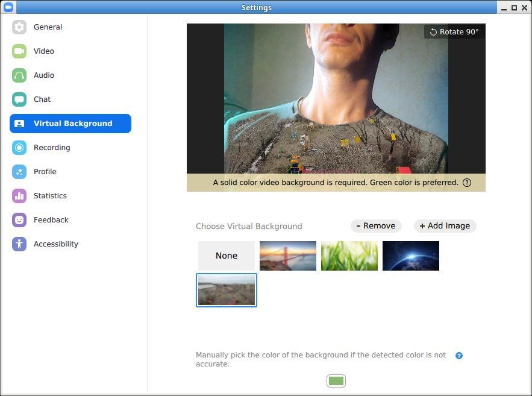This screenshot has height=396, width=532.
Task: Remove the selected virtual background
Action: coord(376,226)
